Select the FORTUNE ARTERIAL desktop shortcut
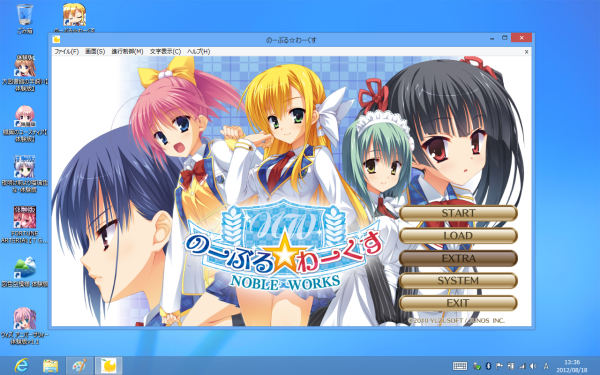Screen dimensions: 600x375 tap(25, 225)
